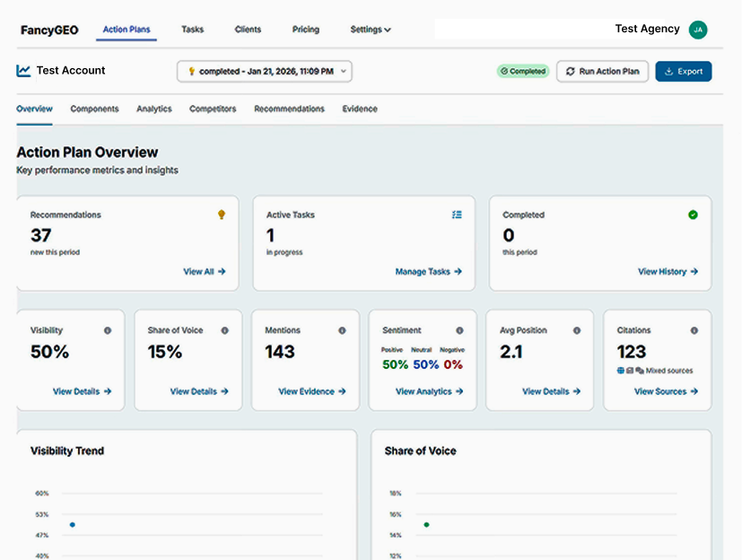Switch to the Competitors tab
The height and width of the screenshot is (560, 742).
coord(213,109)
